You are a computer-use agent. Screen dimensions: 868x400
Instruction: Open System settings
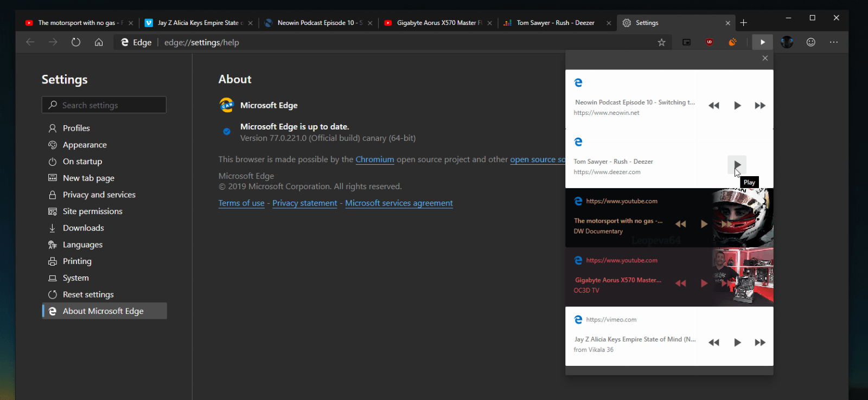[x=104, y=278]
